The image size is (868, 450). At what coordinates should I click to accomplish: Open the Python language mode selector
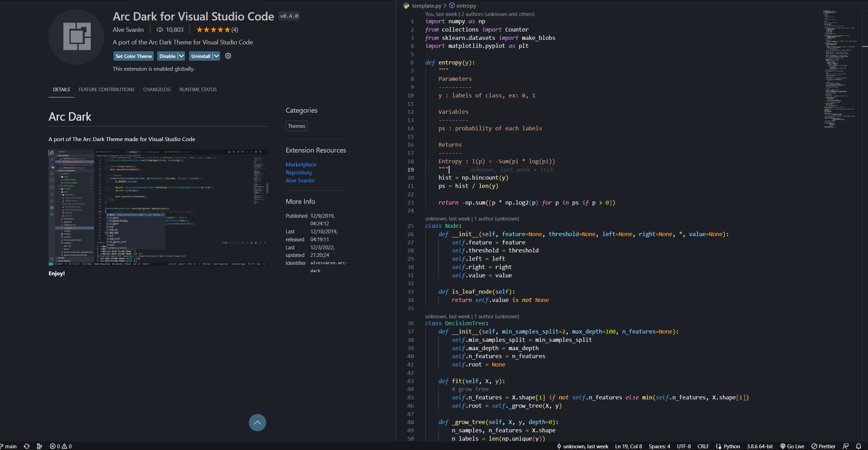click(731, 446)
